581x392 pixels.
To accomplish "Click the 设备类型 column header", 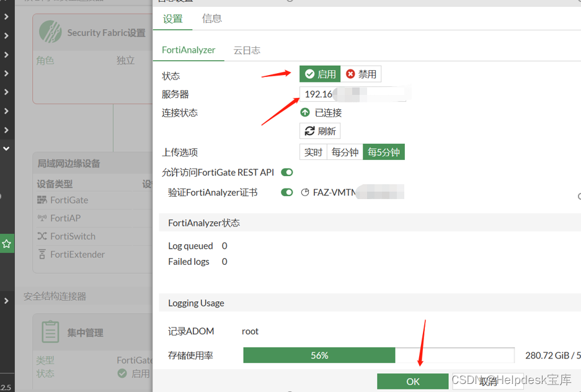I will click(x=55, y=184).
